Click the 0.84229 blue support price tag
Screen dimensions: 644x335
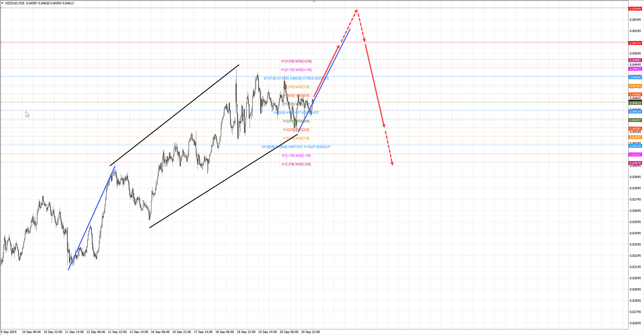635,146
